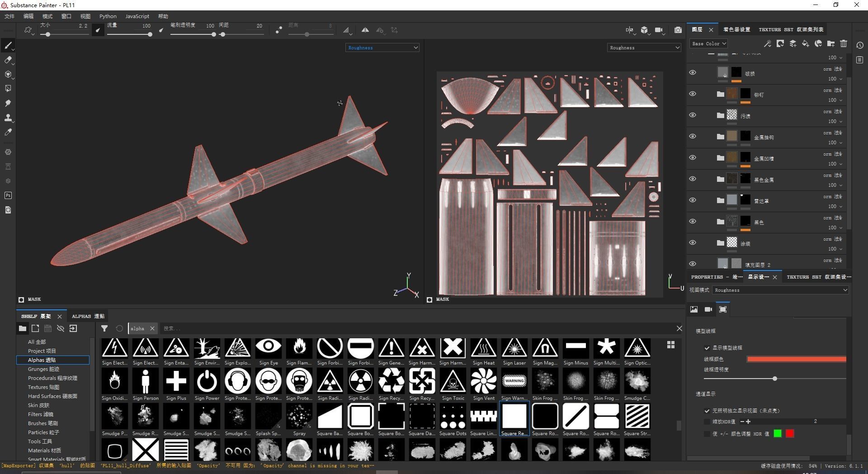Screen dimensions: 868x474
Task: Open the camera settings icon in display settings
Action: (708, 309)
